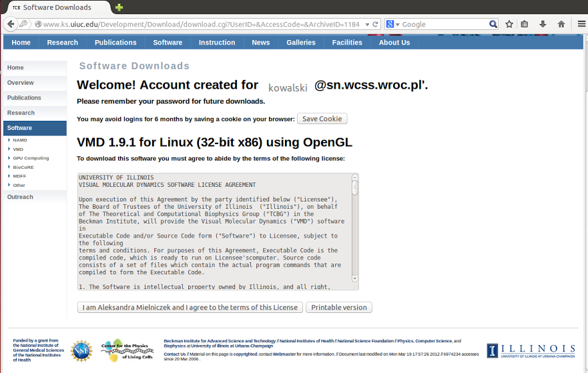Open the bookmarks list icon
Screen dimensions: 588x373
pyautogui.click(x=525, y=24)
